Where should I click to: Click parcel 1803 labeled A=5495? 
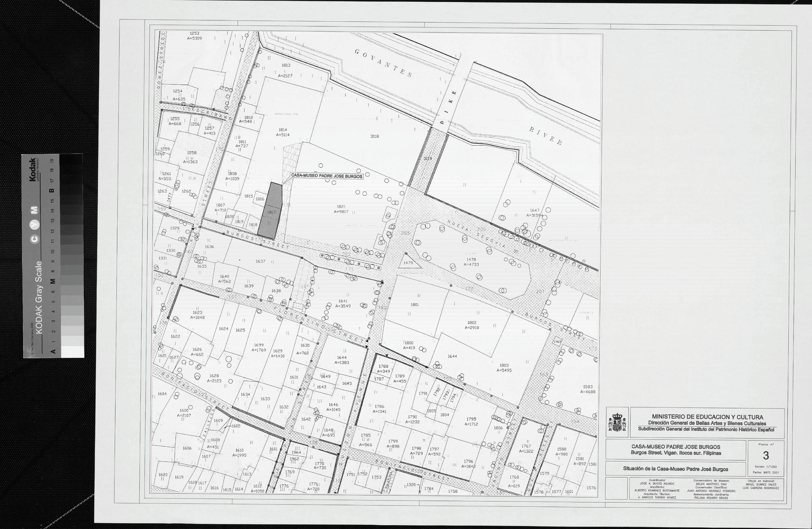point(504,368)
